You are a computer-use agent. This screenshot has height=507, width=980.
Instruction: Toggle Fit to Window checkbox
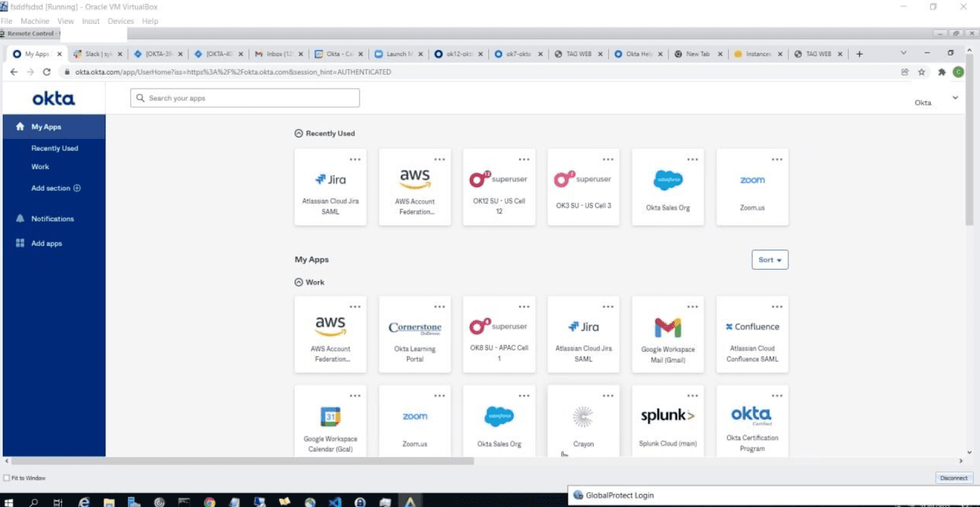[6, 478]
